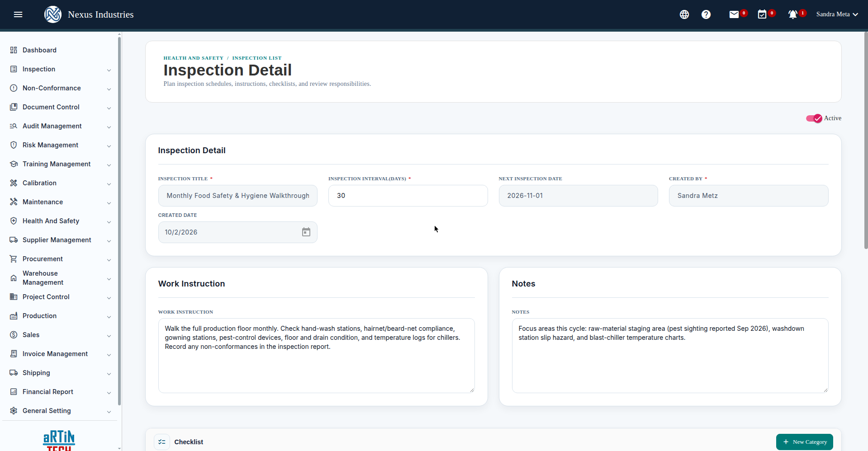Click the Inspection Title field
This screenshot has height=451, width=868.
[238, 196]
